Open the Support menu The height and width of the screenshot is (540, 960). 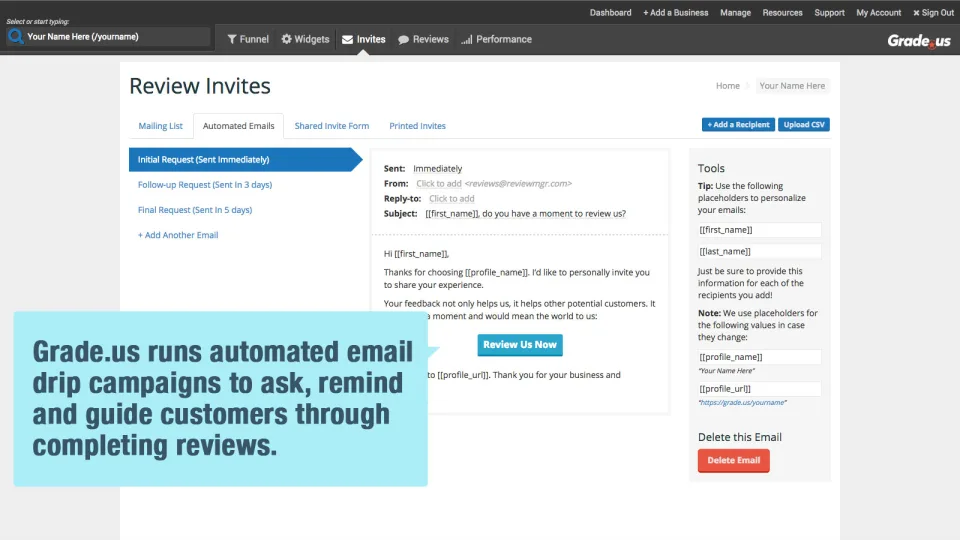point(829,12)
